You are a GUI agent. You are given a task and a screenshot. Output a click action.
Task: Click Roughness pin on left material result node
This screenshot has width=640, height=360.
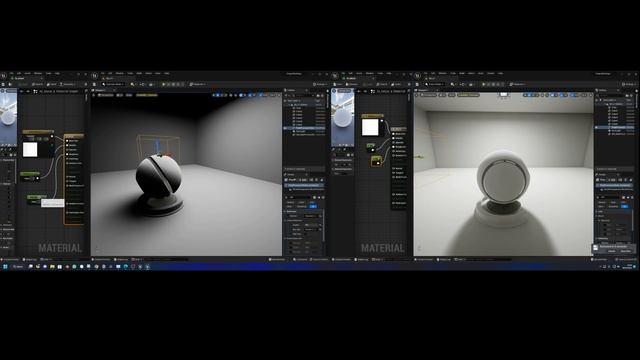click(x=68, y=154)
